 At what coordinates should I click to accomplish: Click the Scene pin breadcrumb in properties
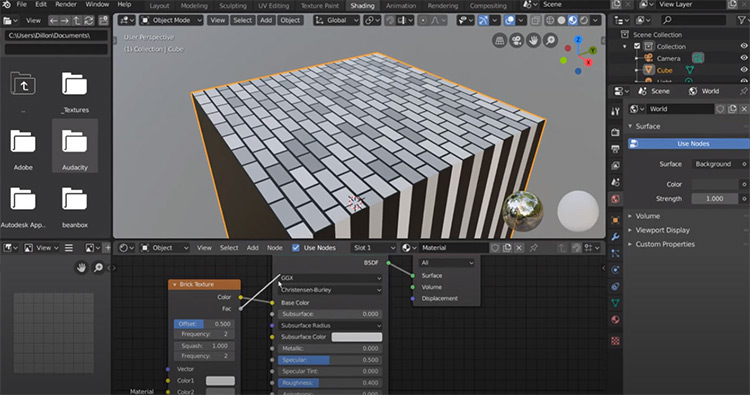point(654,91)
